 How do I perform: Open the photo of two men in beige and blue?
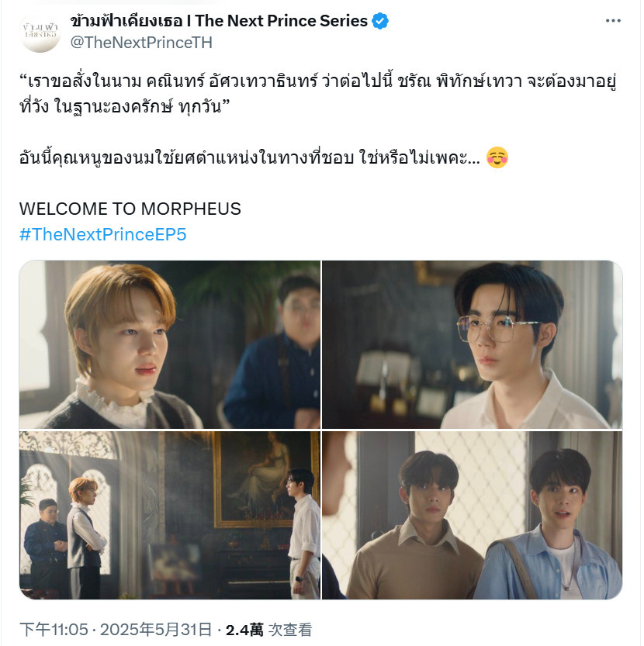tap(472, 515)
